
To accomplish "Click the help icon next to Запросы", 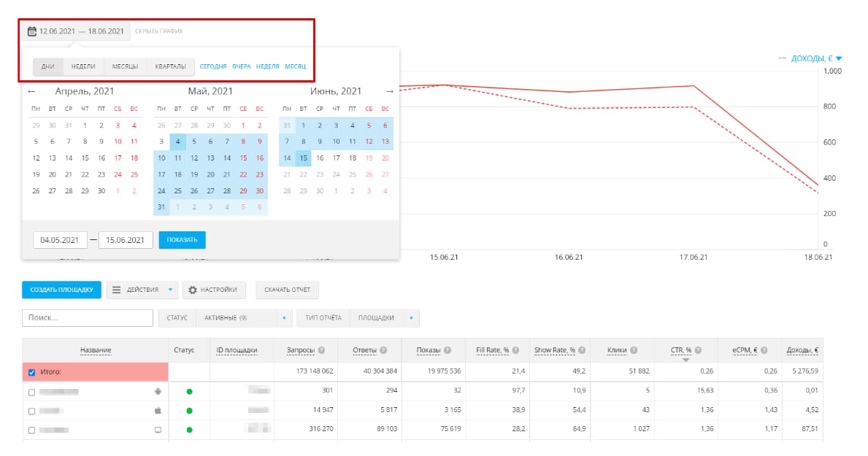I will point(322,350).
